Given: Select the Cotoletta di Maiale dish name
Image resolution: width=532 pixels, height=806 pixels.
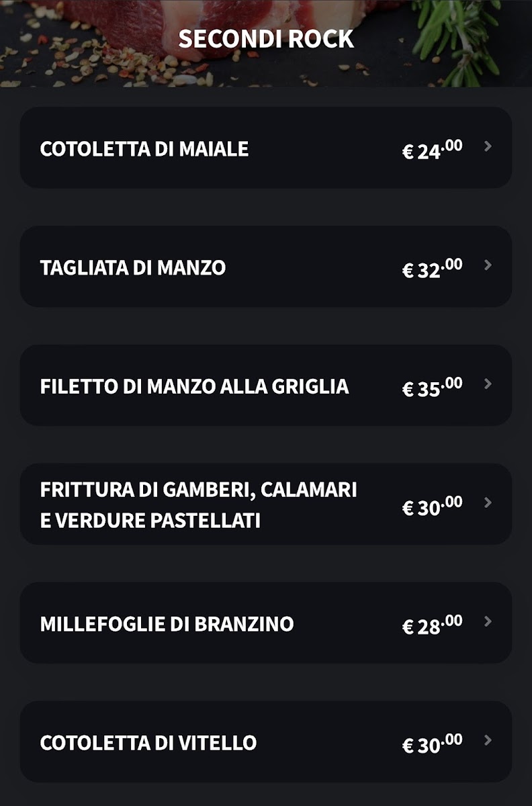Looking at the screenshot, I should [x=144, y=148].
